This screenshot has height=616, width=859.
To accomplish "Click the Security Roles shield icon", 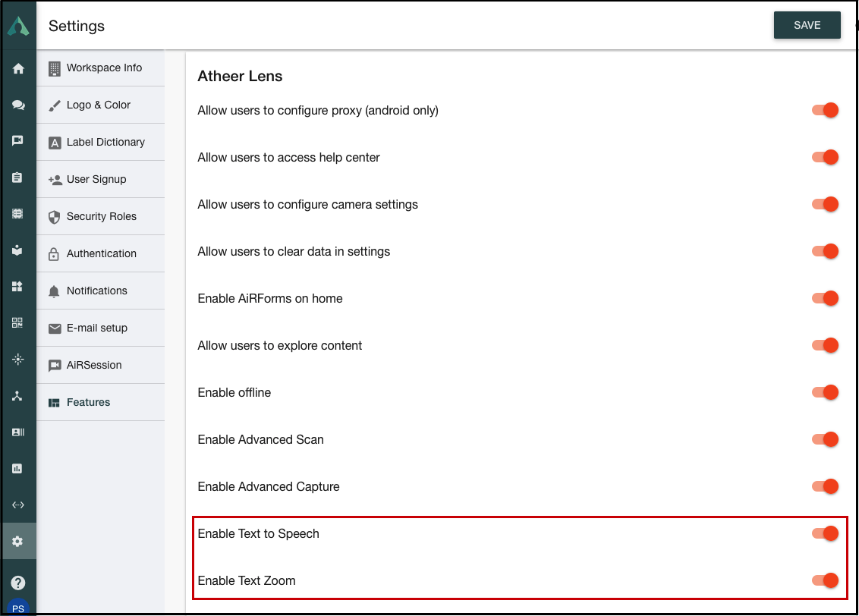I will (x=54, y=217).
